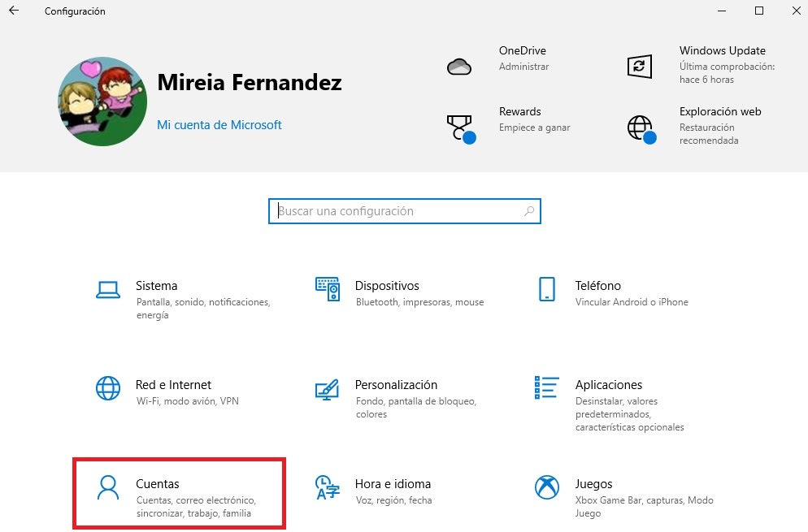Screen dimensions: 808x532
Task: Open the Hora e idioma icon
Action: [327, 487]
